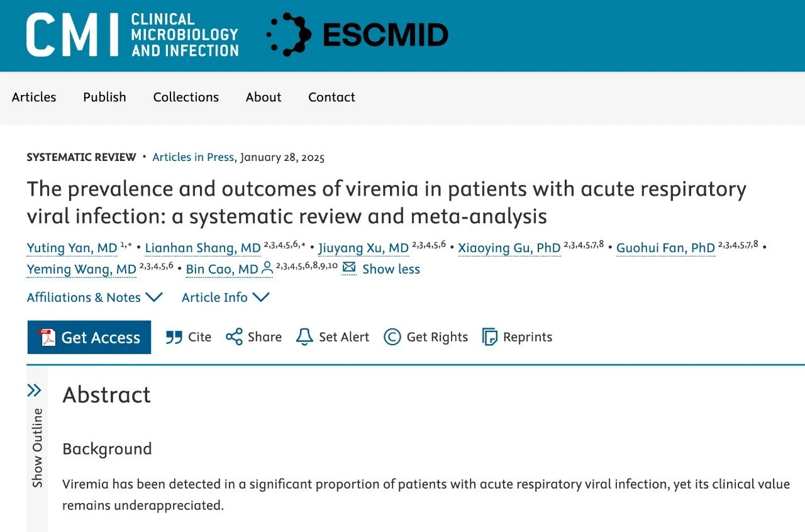This screenshot has height=532, width=805.
Task: Click the PDF icon in Get Access
Action: pos(48,338)
